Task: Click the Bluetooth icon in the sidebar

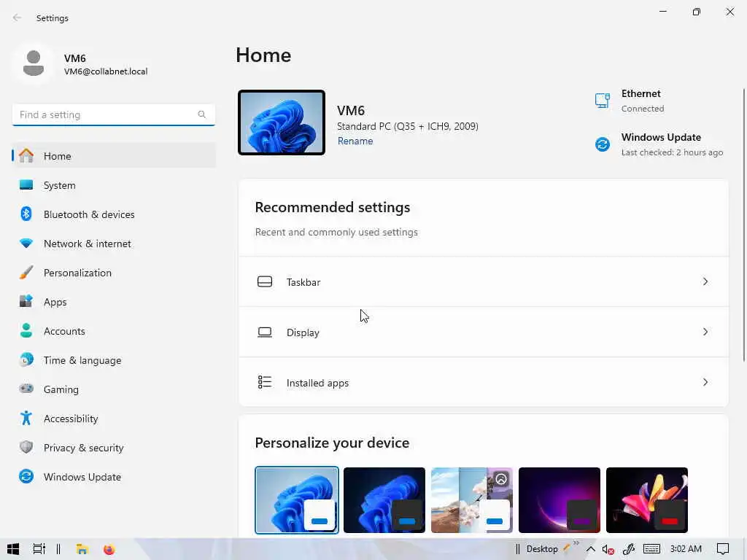Action: (x=26, y=214)
